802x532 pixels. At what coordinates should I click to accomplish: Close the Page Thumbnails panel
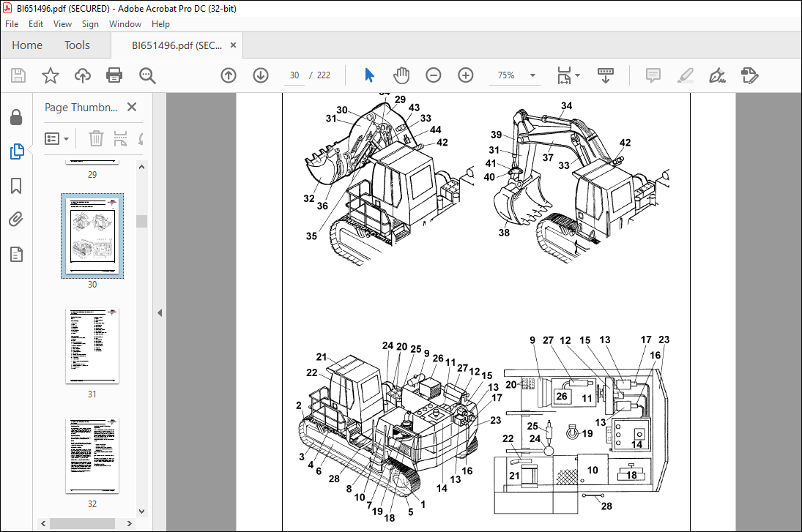pyautogui.click(x=132, y=107)
